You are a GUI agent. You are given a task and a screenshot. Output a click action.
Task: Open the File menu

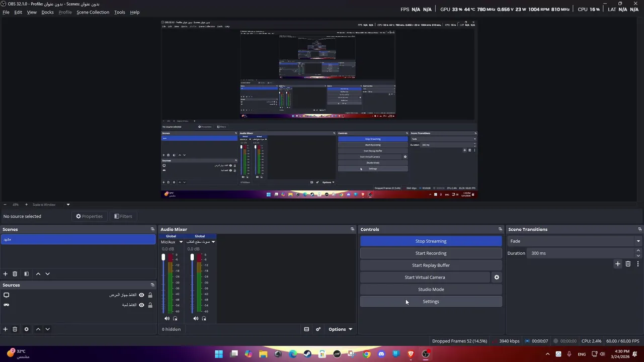(6, 12)
